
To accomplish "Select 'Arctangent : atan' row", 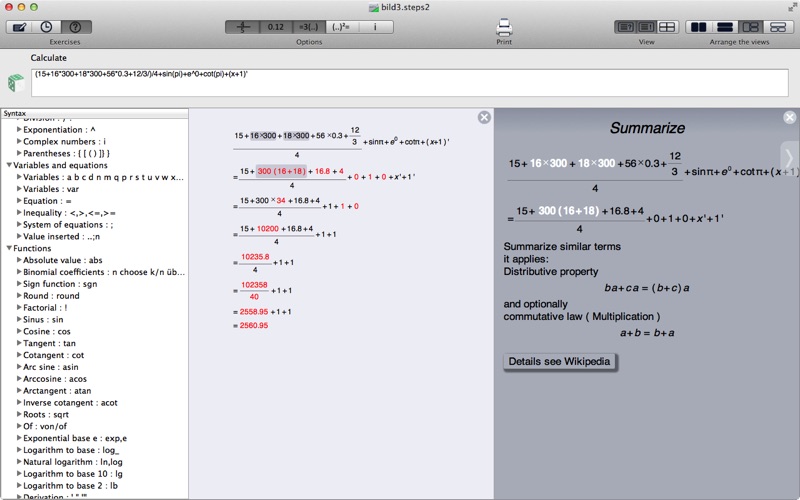I will tap(94, 391).
